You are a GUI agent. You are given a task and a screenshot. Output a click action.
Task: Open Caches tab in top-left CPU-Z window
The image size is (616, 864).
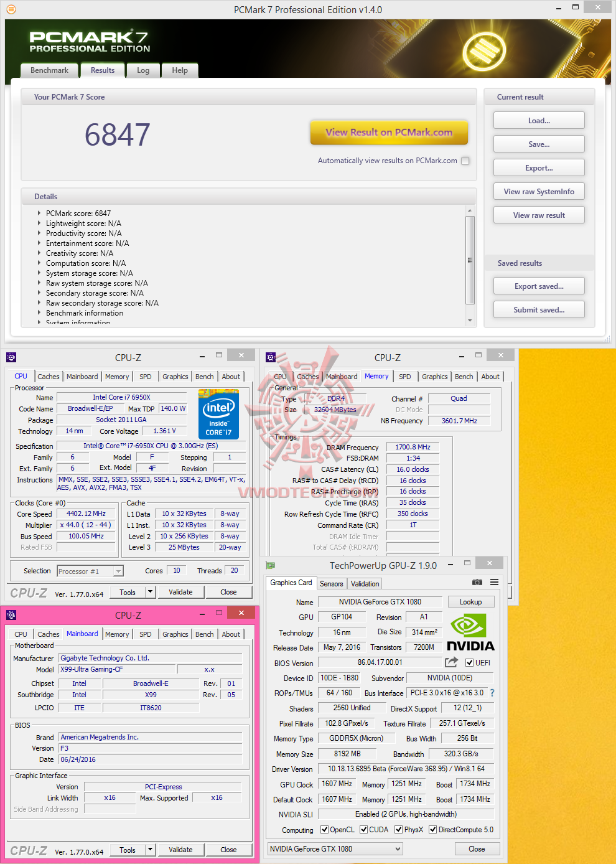[x=49, y=377]
